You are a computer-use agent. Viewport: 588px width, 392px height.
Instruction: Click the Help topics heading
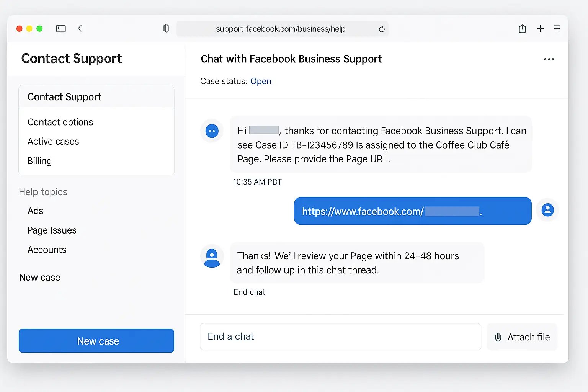pos(43,192)
